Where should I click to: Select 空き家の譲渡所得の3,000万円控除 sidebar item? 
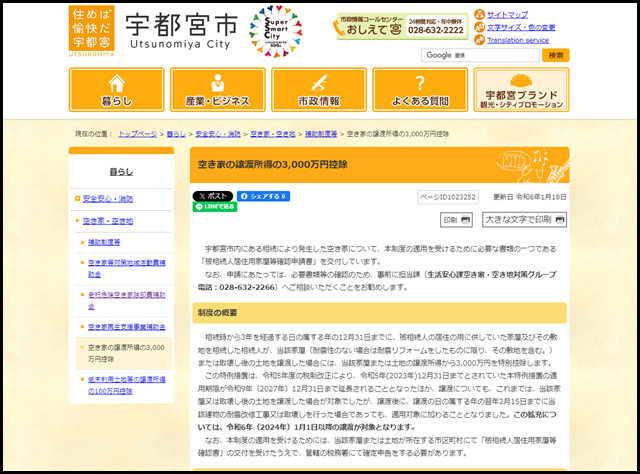click(x=126, y=353)
